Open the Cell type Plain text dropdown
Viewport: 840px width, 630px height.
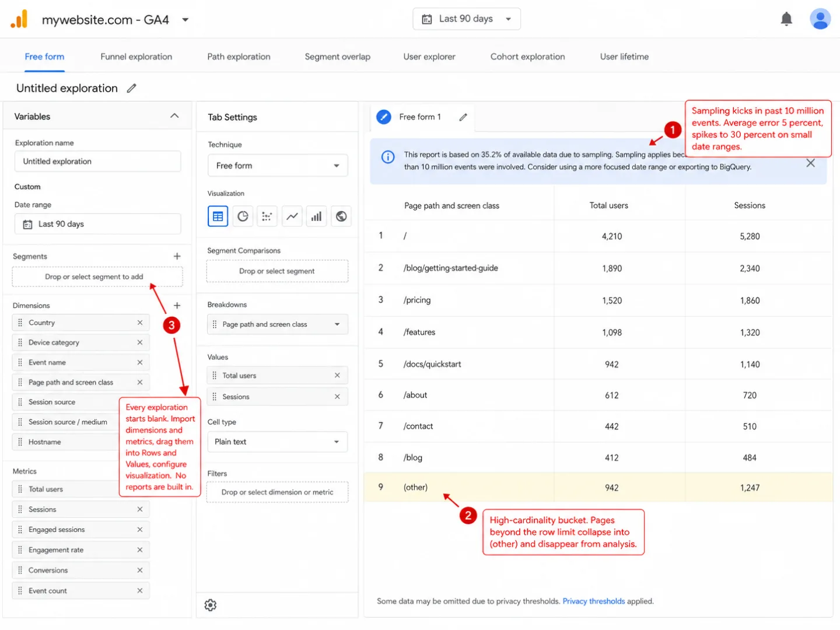coord(278,442)
